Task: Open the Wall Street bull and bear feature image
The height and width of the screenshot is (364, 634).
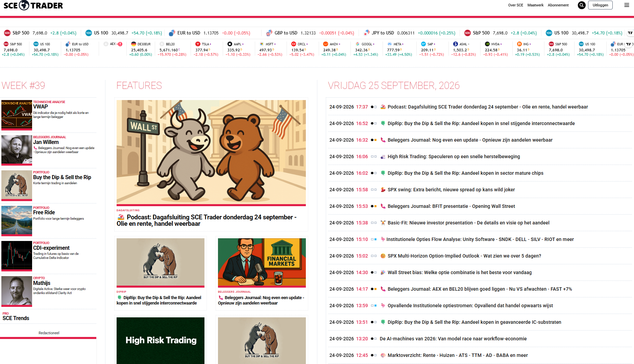Action: (x=211, y=152)
